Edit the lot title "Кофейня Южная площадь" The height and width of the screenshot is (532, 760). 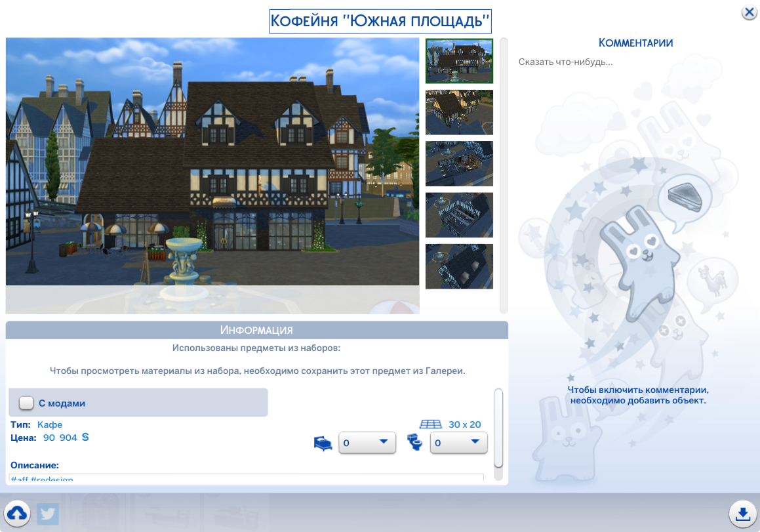point(380,22)
